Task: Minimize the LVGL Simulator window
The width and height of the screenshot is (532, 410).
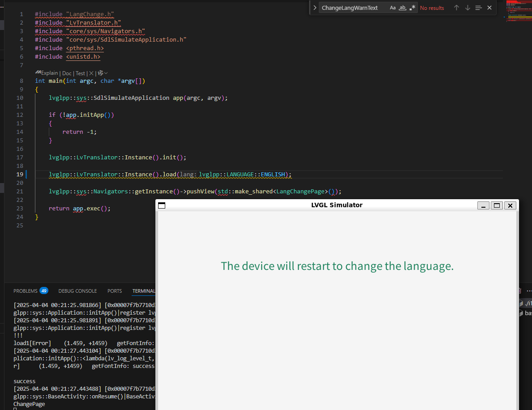Action: coord(483,205)
